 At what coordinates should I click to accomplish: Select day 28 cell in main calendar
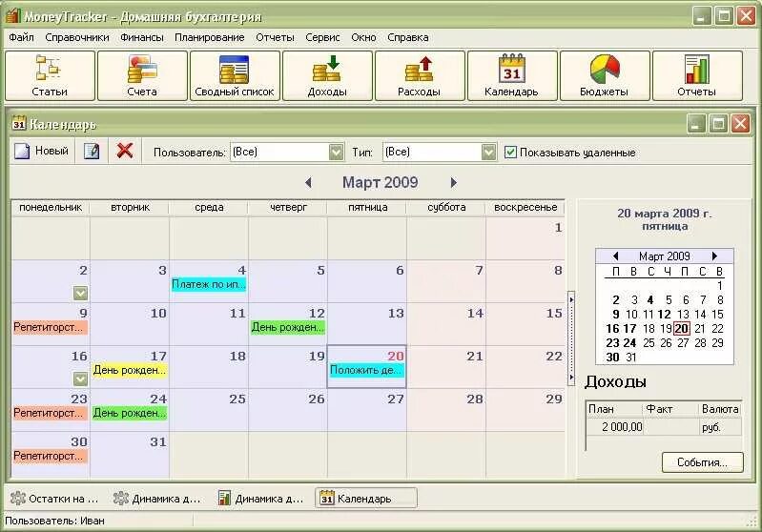point(446,410)
